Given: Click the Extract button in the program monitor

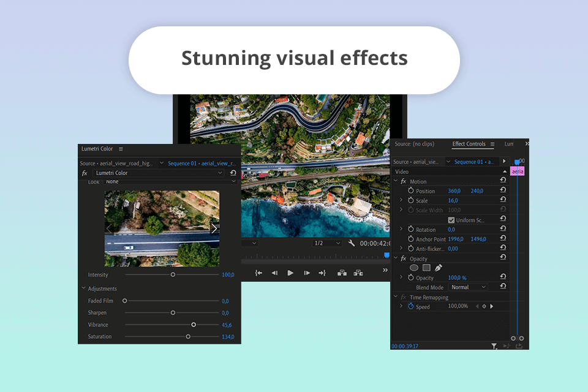Looking at the screenshot, I should [x=358, y=273].
